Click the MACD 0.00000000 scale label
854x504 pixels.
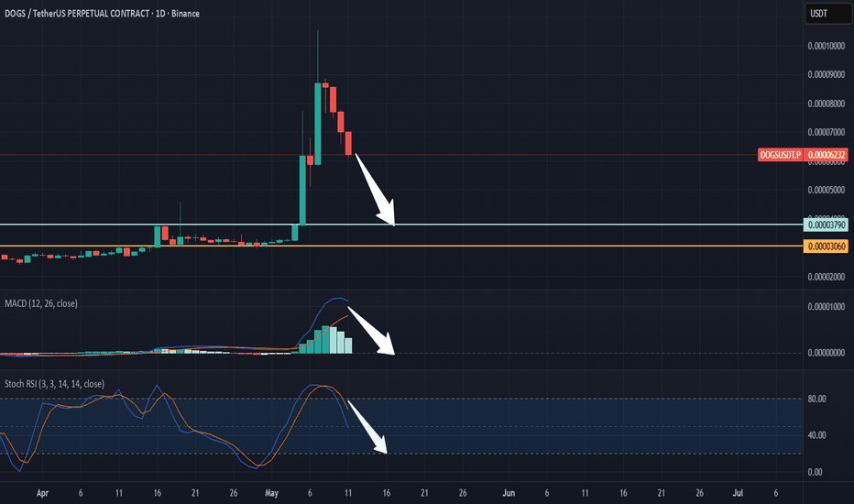coord(827,353)
